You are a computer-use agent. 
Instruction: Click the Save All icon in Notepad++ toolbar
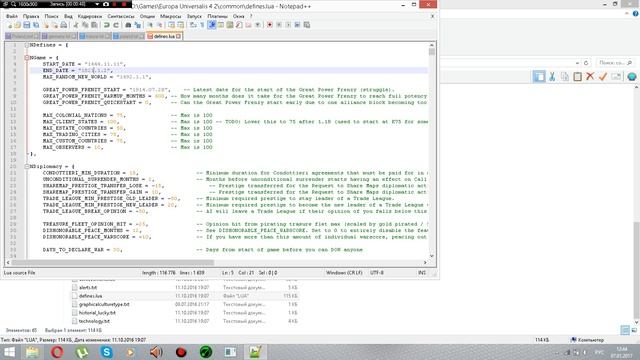[36, 25]
